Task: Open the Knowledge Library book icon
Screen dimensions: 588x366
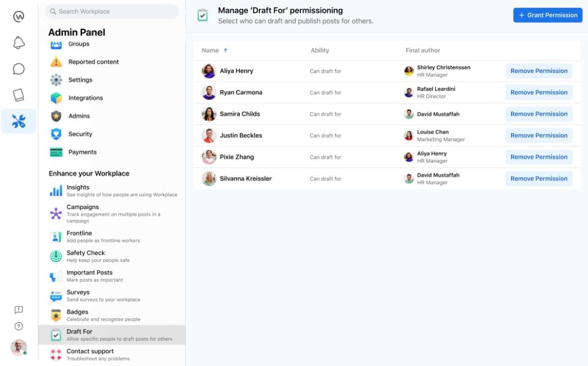Action: click(x=19, y=96)
